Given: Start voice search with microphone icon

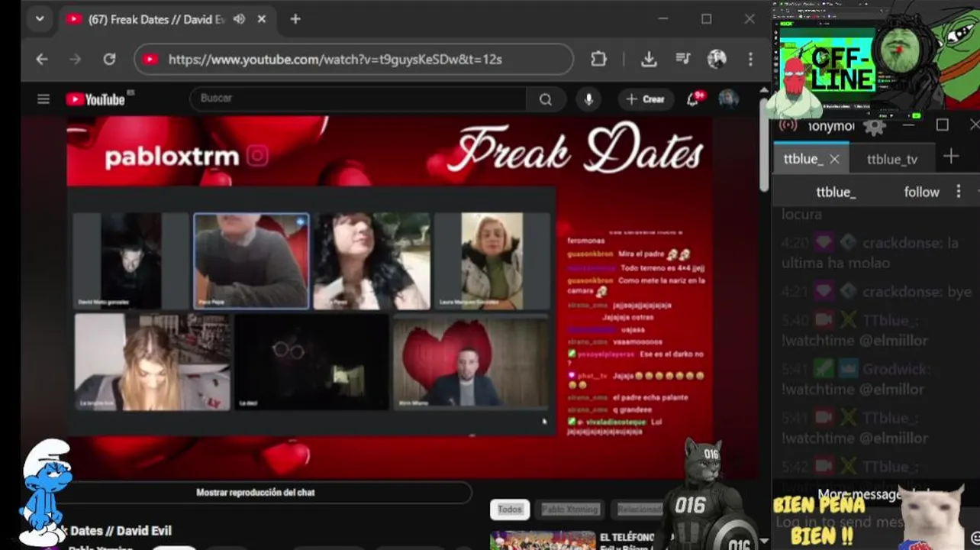Looking at the screenshot, I should point(588,99).
